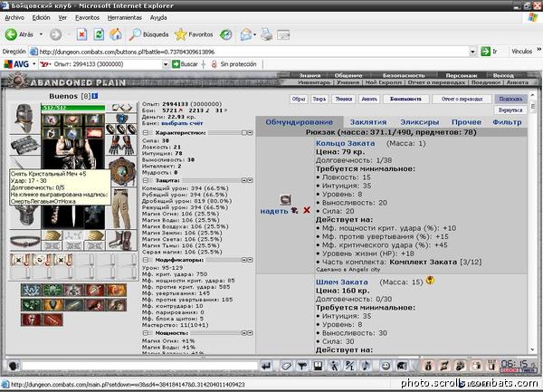The image size is (543, 392).
Task: Open the address bar dropdown arrow
Action: (472, 52)
